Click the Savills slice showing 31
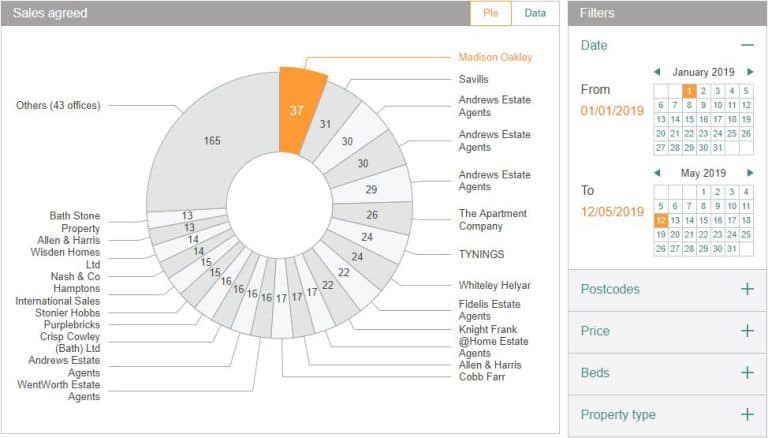This screenshot has height=438, width=768. pos(325,124)
